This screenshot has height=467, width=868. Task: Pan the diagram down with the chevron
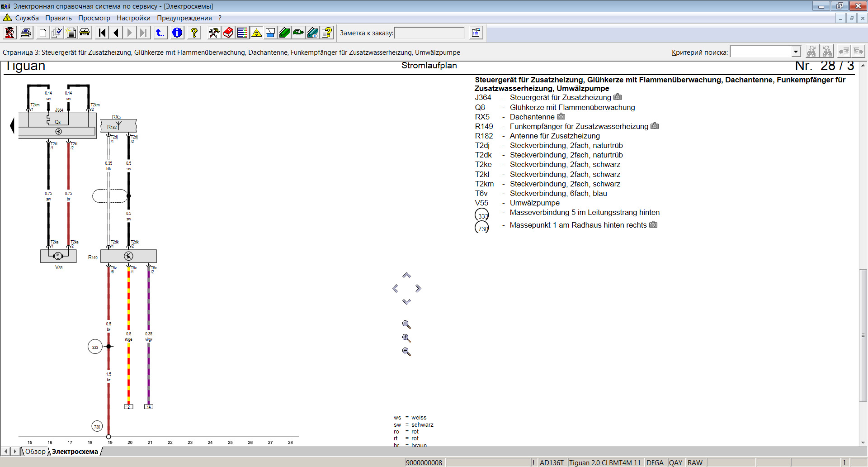pos(406,302)
